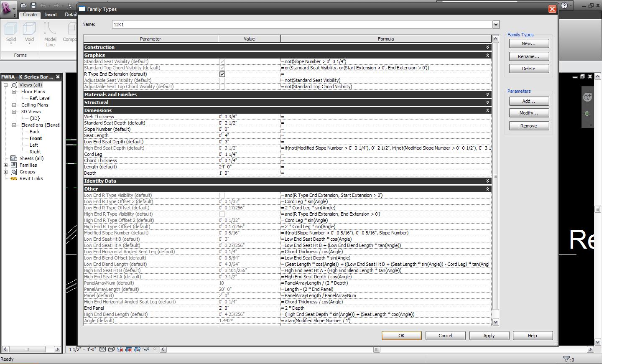Expand the Construction parameter group
Screen dimensions: 622x364
(x=487, y=47)
